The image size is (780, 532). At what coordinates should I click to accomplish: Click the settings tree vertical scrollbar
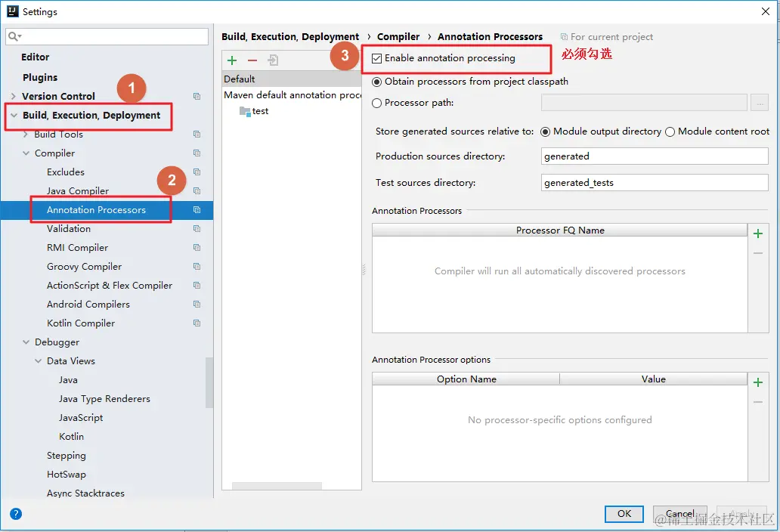(x=209, y=382)
